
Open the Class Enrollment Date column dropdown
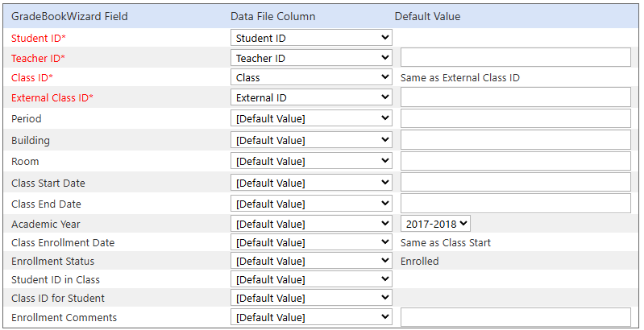click(x=311, y=242)
